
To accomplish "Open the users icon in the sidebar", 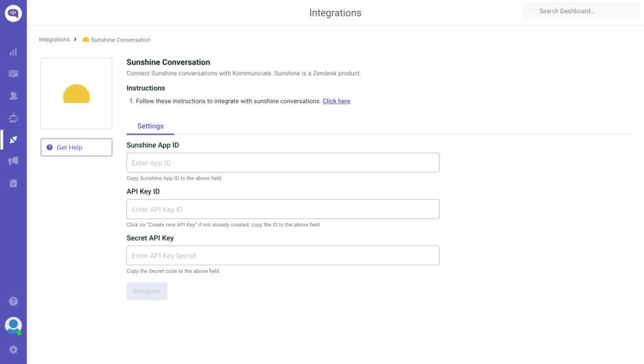I will [13, 96].
